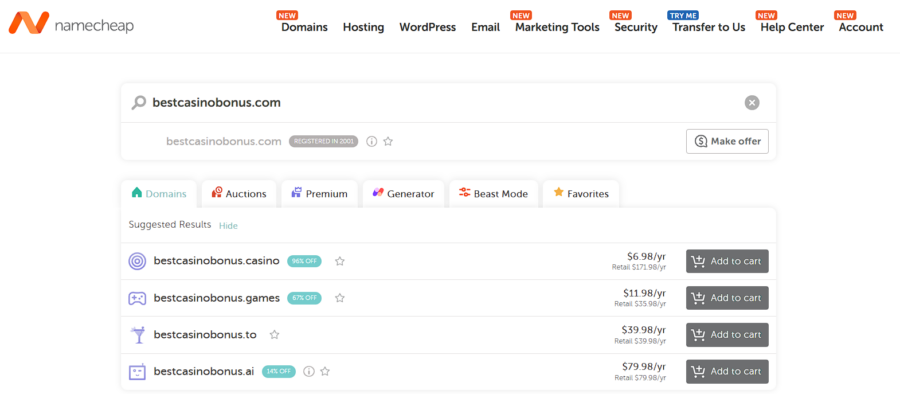The image size is (900, 394).
Task: Open the Premium tab
Action: 319,194
